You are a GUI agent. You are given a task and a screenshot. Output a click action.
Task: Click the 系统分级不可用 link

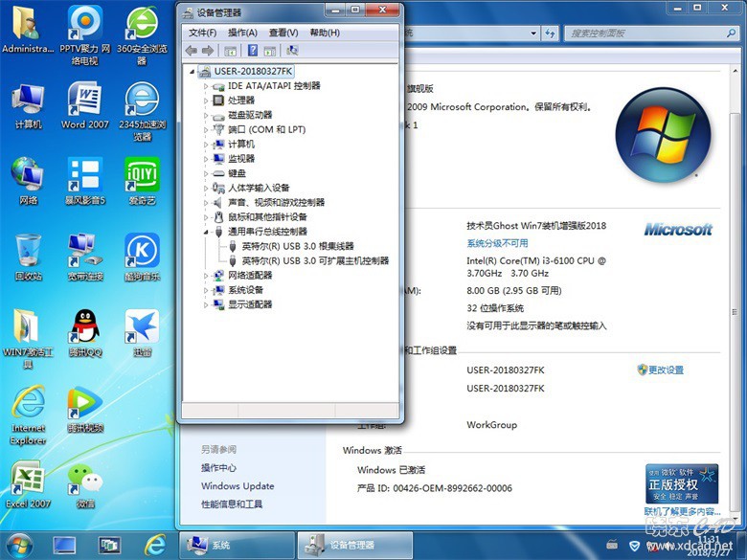[497, 243]
